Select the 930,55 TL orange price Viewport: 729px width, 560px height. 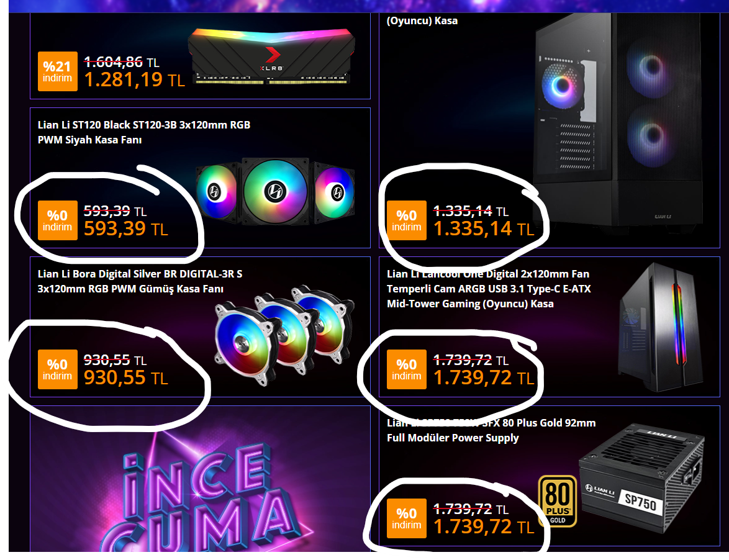(x=125, y=378)
